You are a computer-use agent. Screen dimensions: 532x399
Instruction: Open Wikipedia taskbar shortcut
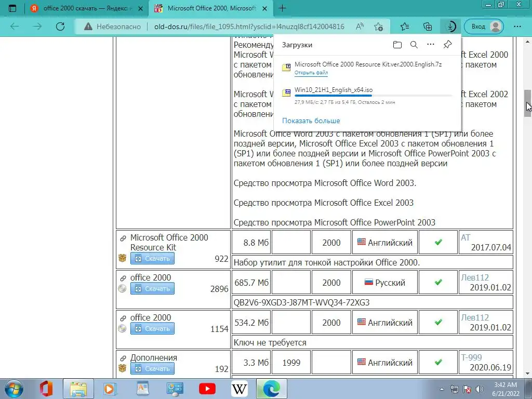tap(239, 389)
